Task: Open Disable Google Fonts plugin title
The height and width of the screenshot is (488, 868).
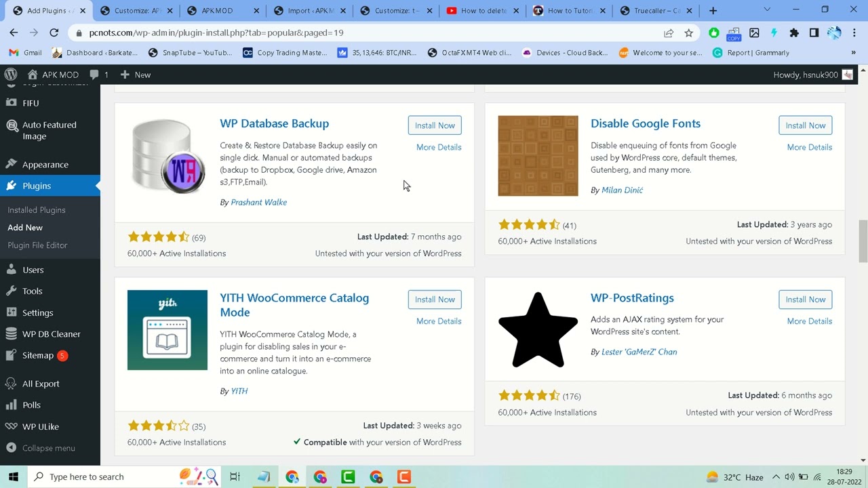Action: tap(646, 123)
